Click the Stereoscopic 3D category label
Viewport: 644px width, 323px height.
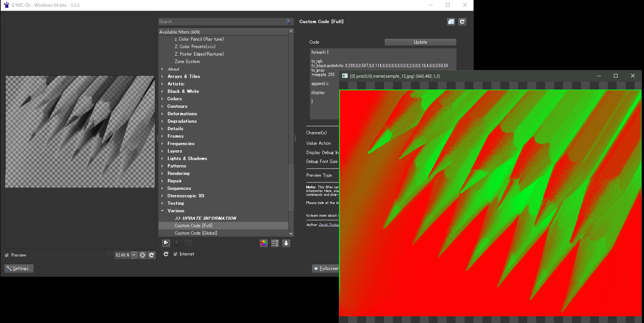[186, 196]
